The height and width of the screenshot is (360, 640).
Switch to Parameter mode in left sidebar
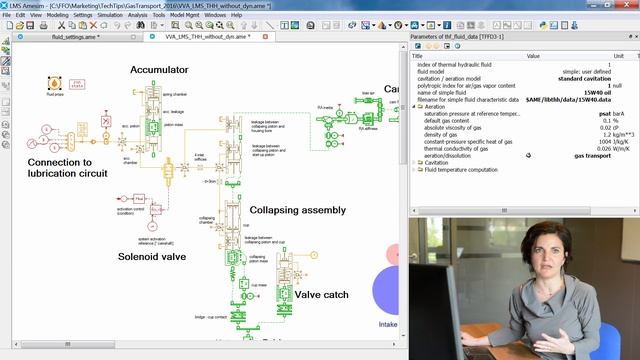point(6,61)
